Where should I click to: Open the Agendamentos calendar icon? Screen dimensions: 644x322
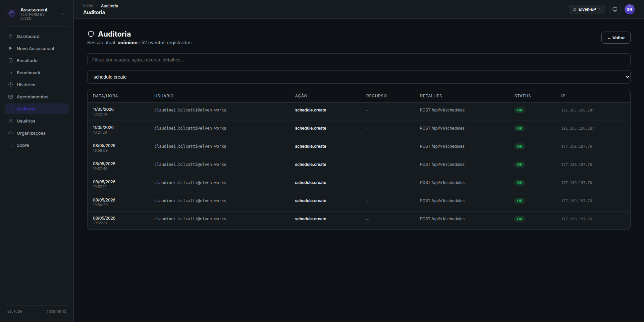point(10,97)
